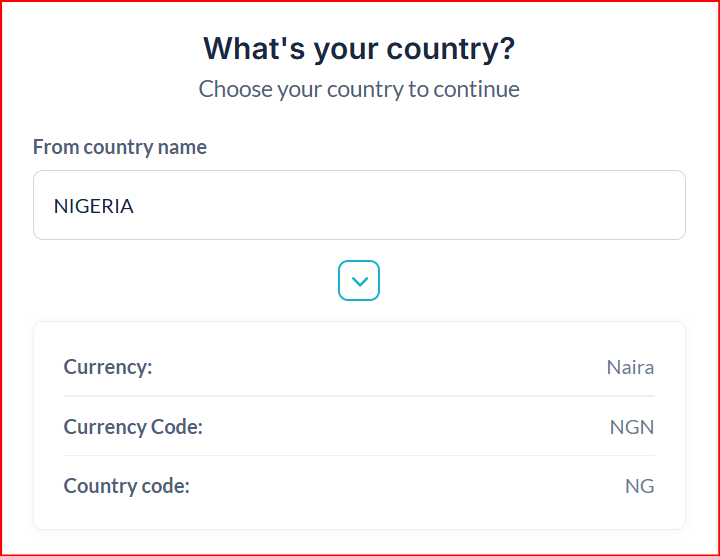Toggle the details panel with chevron button

point(359,281)
